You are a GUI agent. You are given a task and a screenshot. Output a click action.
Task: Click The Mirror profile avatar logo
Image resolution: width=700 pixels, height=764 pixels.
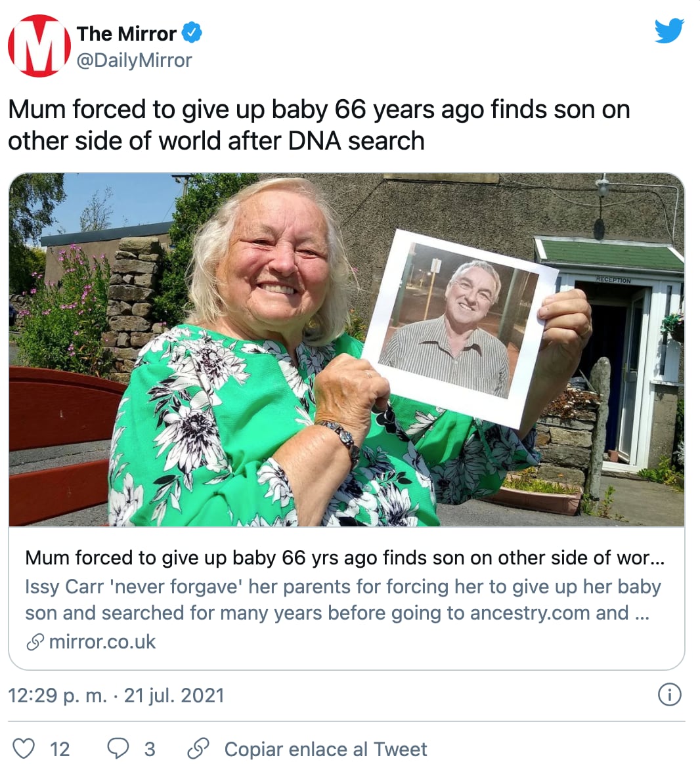[39, 46]
